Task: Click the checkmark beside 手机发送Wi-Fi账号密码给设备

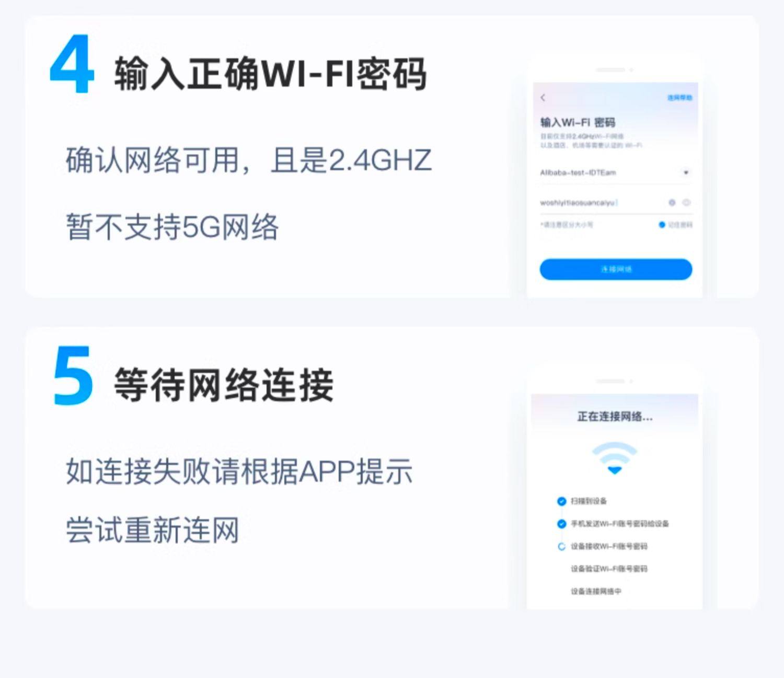Action: pos(561,524)
